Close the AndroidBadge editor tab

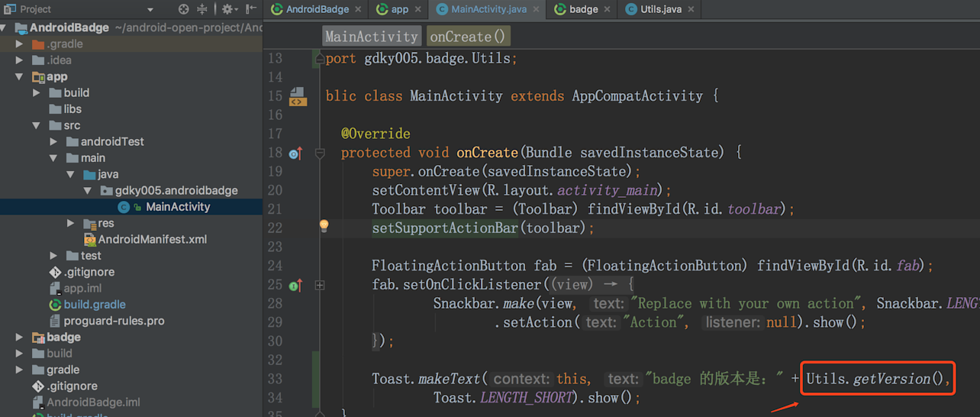point(359,9)
